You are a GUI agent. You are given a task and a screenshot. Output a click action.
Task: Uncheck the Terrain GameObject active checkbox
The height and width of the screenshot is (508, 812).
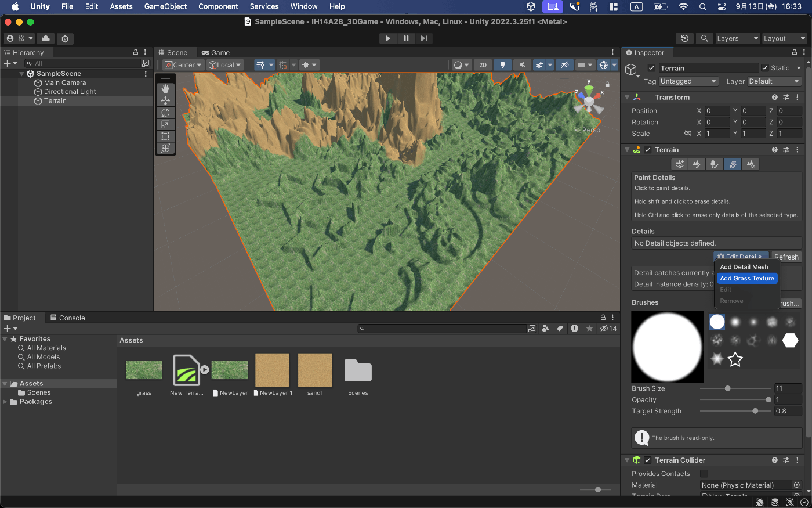651,68
